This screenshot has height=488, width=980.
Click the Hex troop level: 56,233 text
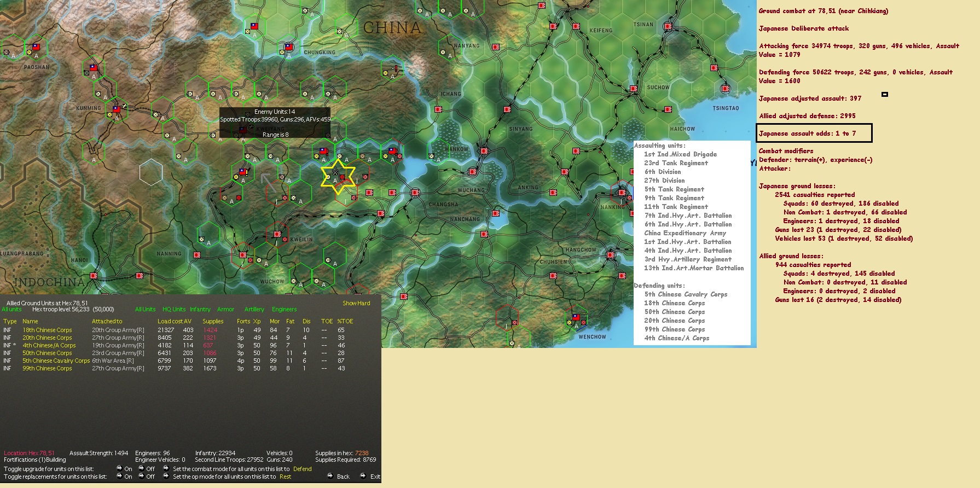(x=61, y=309)
